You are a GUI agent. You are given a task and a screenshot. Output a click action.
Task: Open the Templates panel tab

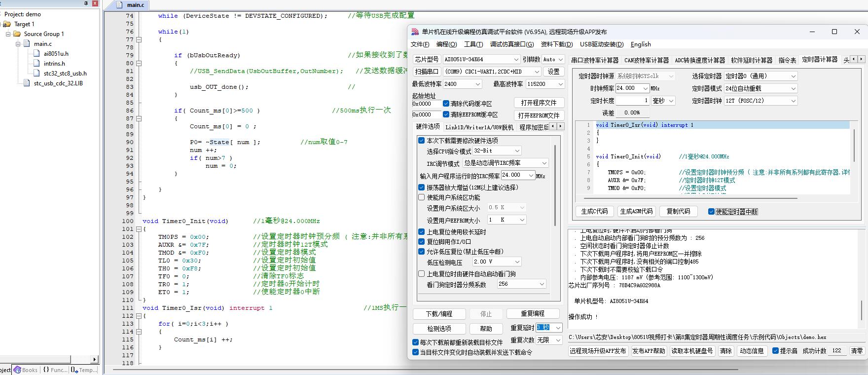tap(84, 370)
